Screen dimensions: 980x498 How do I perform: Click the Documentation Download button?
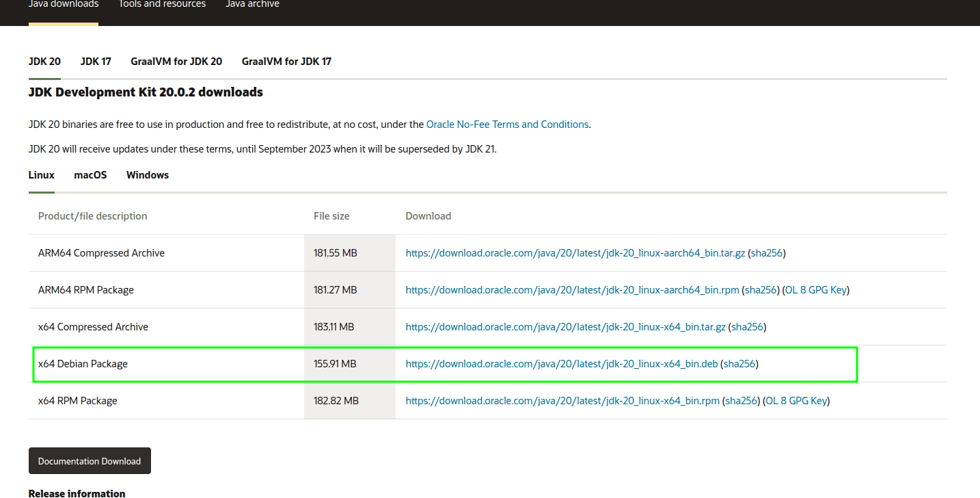(90, 461)
